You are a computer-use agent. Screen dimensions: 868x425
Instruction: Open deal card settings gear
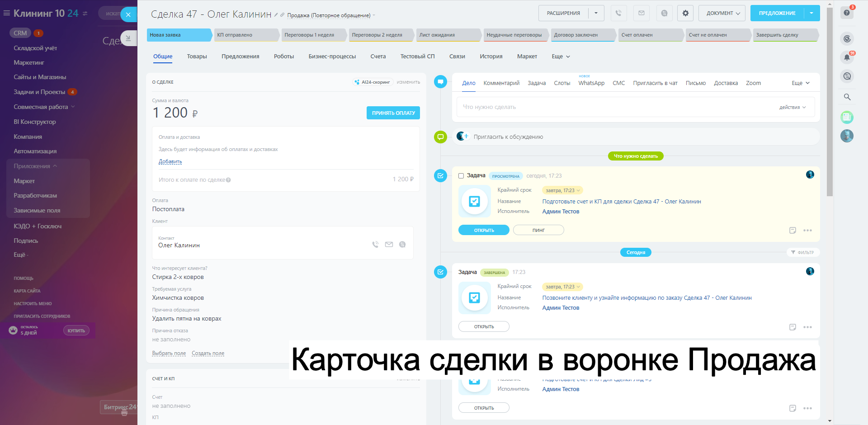[685, 13]
